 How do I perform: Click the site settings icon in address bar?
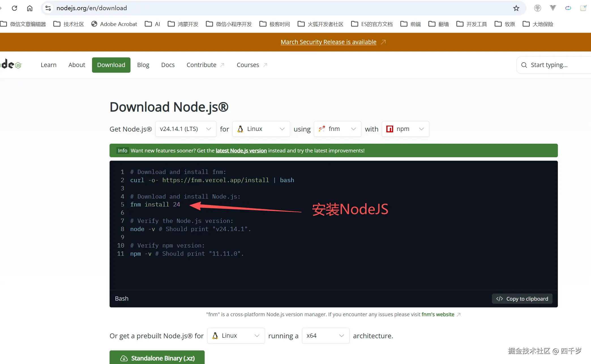pos(48,8)
